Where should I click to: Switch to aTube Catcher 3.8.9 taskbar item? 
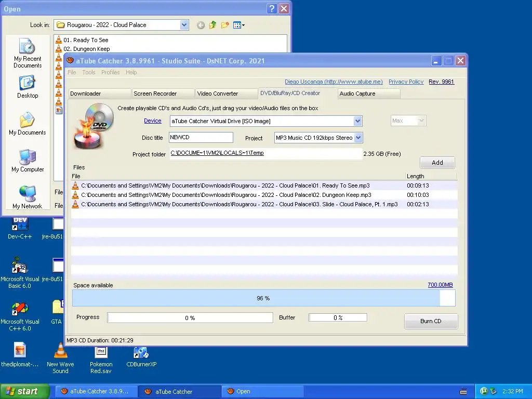click(x=96, y=392)
